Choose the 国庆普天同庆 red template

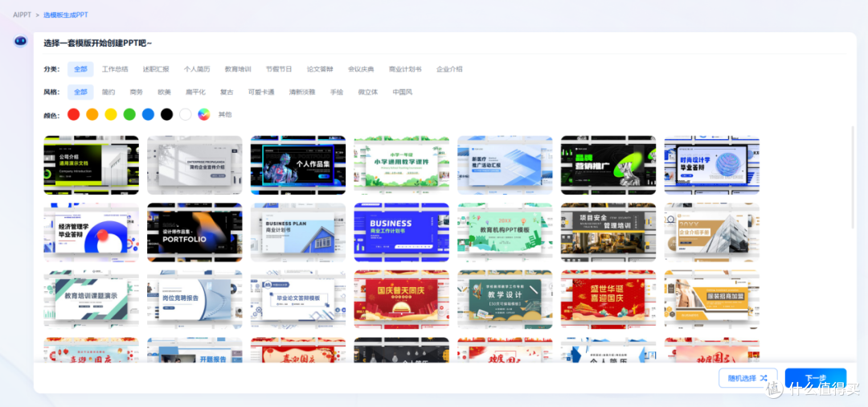pyautogui.click(x=401, y=299)
